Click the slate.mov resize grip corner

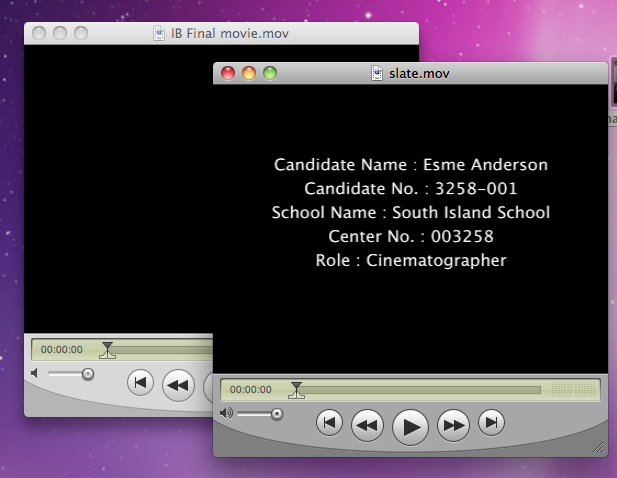pos(599,447)
